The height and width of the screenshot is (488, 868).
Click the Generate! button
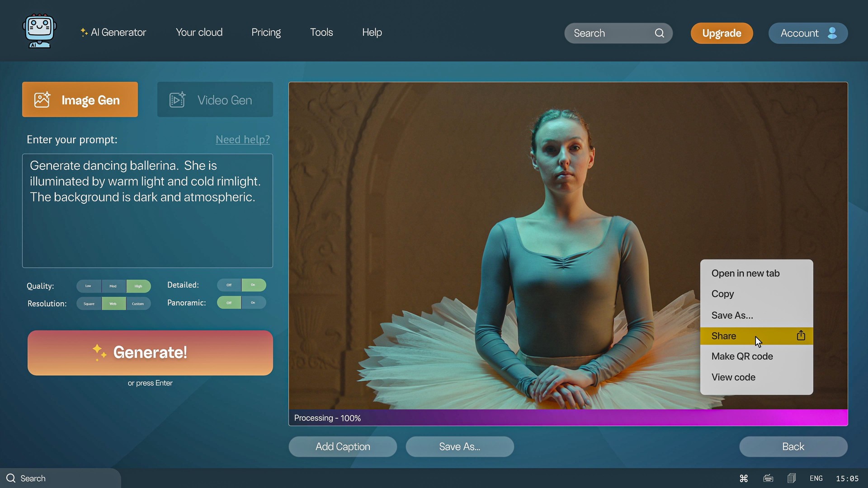[150, 353]
